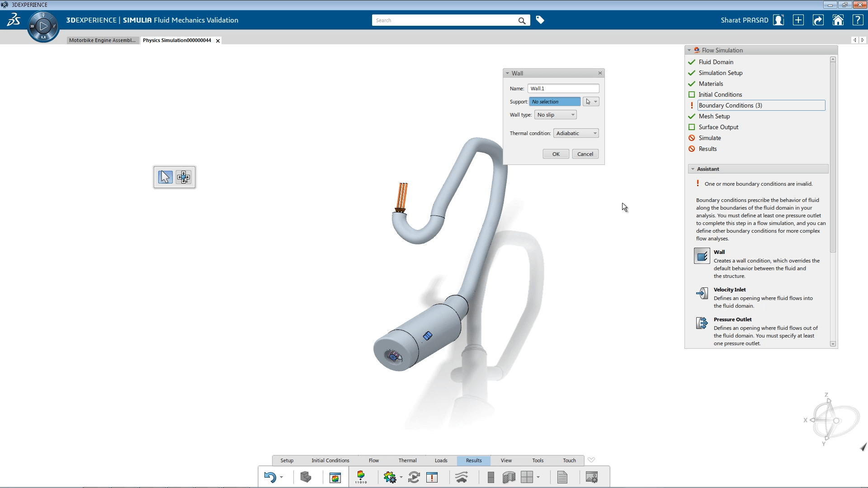Select the Boundary Conditions (3) step
The image size is (868, 488).
click(761, 105)
